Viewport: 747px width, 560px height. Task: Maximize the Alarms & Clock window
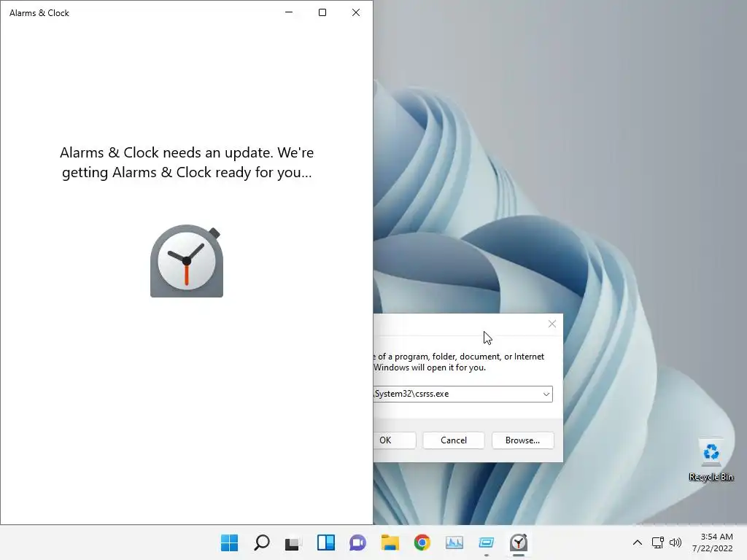point(322,12)
